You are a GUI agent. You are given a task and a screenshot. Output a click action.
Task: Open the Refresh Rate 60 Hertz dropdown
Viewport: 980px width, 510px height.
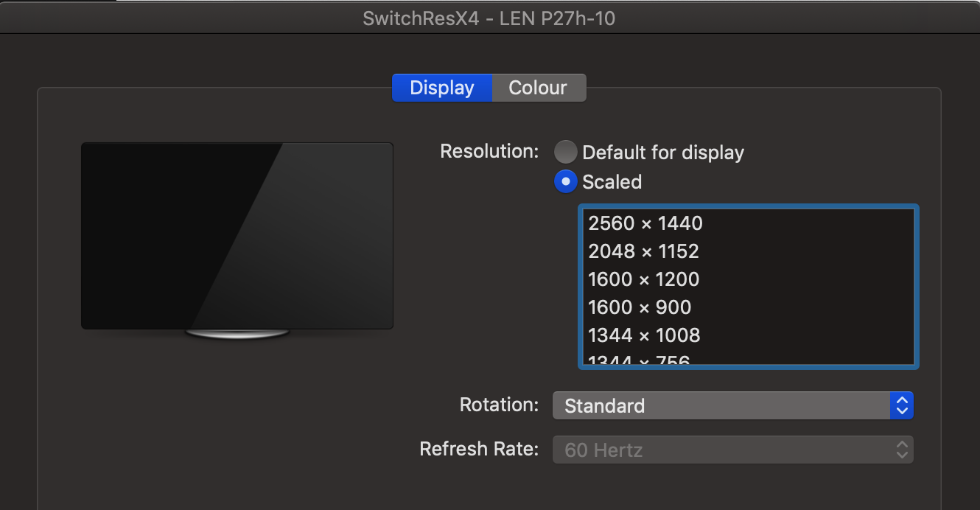click(733, 450)
